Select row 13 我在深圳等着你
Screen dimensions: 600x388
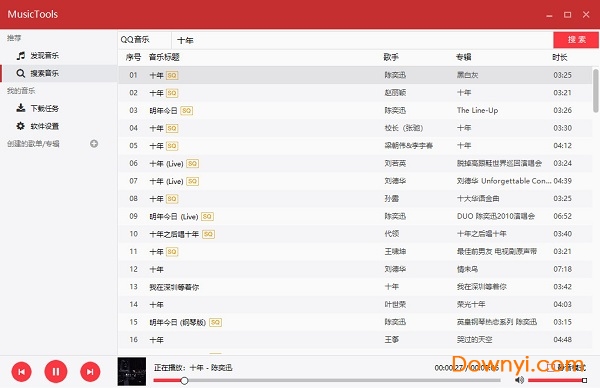[x=355, y=287]
